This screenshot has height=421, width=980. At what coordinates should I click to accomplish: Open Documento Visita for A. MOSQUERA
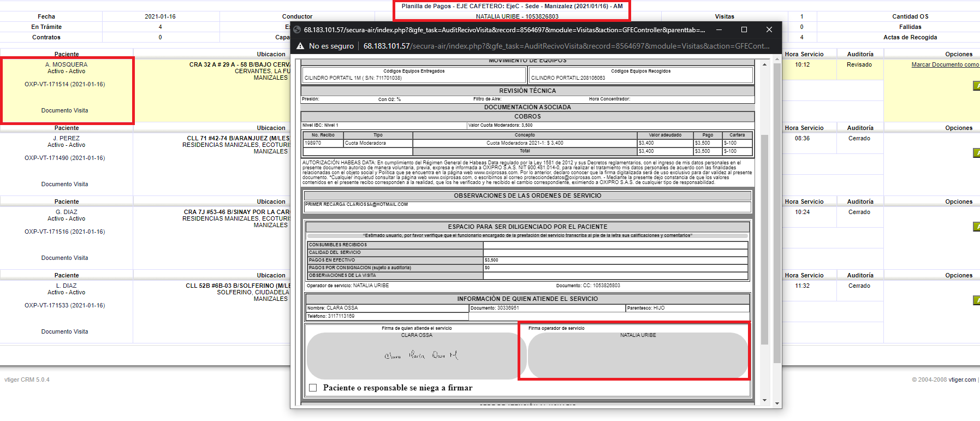tap(64, 110)
